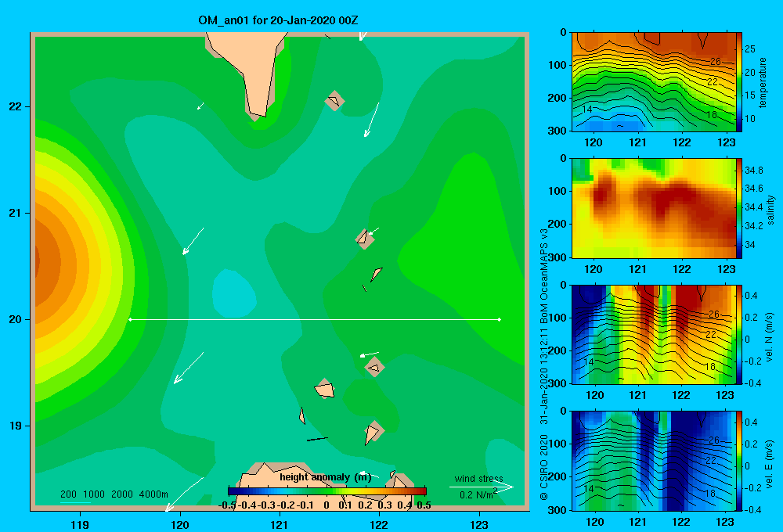Click latitude label 22 on main map axis
Screen dimensions: 783x532
(x=16, y=107)
